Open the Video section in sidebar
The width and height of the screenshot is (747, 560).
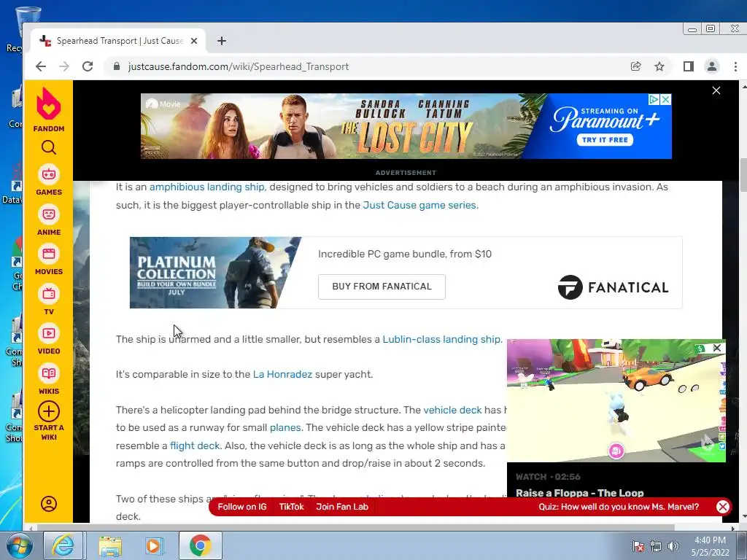pyautogui.click(x=49, y=340)
